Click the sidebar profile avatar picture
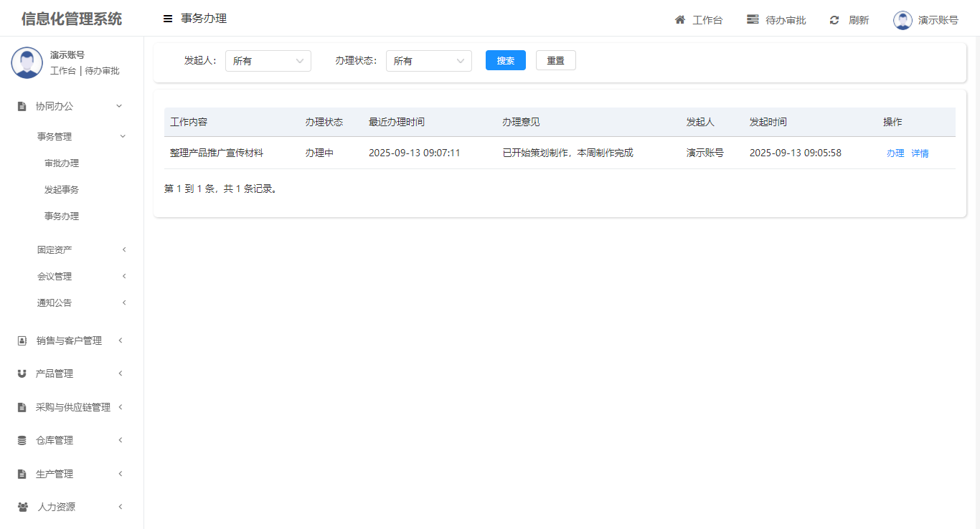The width and height of the screenshot is (980, 529). coord(27,63)
